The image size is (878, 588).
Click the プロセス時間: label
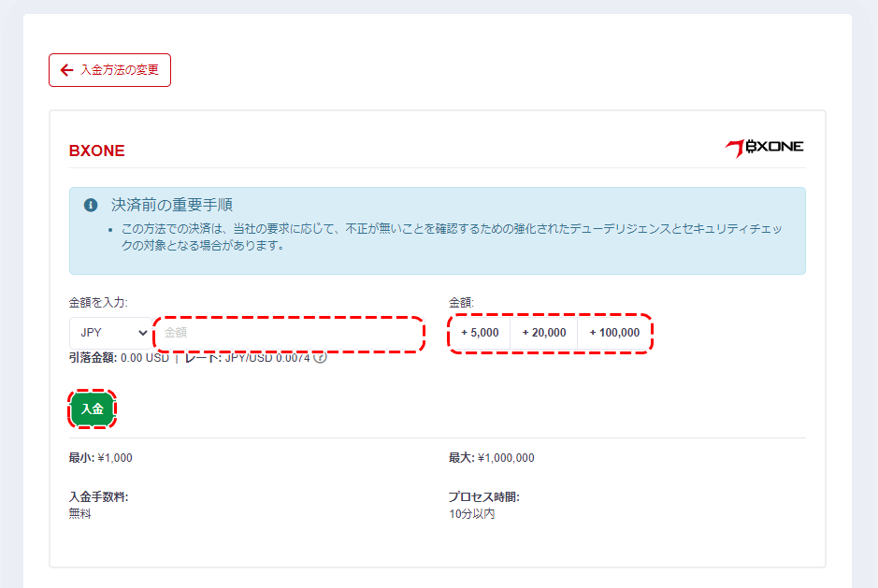point(483,496)
